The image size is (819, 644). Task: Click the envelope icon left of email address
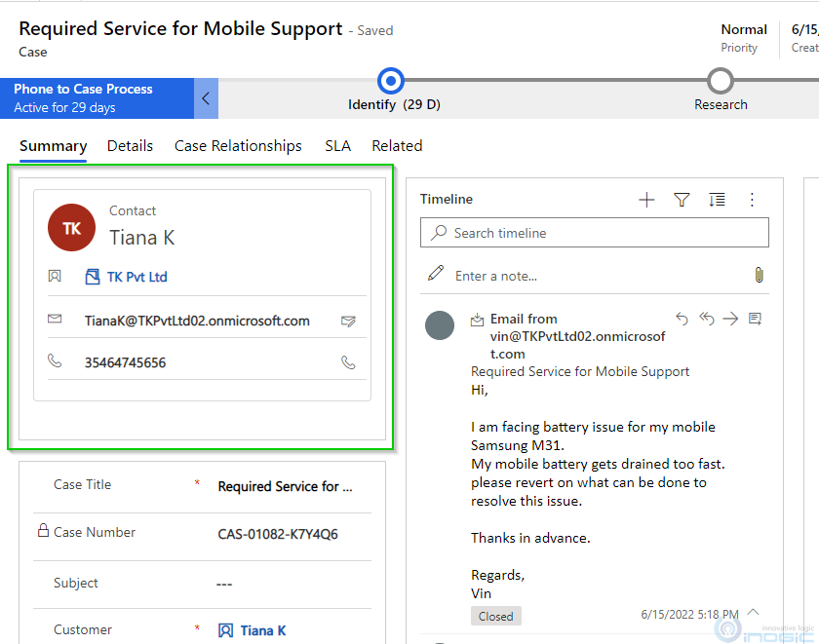(55, 319)
